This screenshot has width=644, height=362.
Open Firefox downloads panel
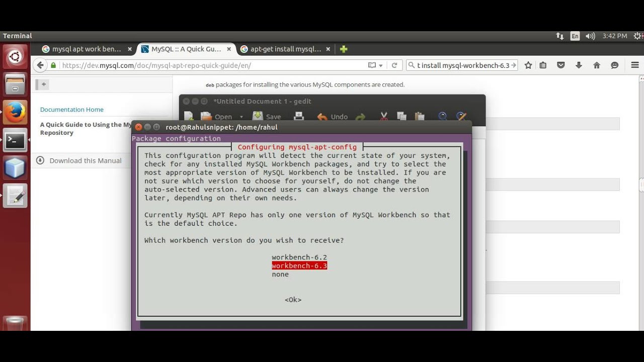click(x=579, y=65)
